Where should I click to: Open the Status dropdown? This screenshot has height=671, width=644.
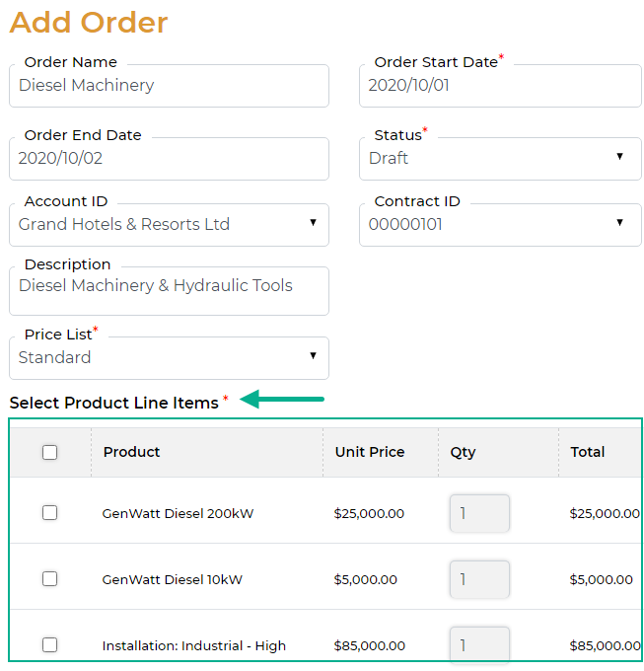(500, 158)
